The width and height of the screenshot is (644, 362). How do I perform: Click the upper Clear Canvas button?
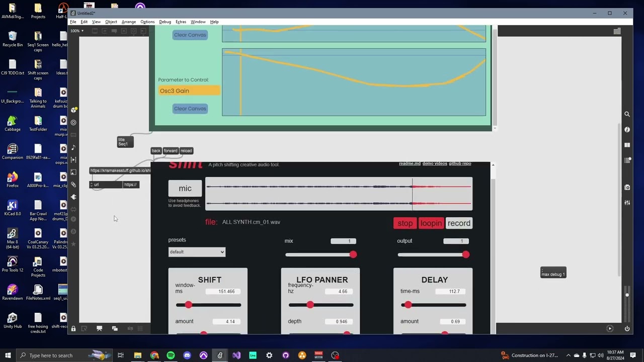pyautogui.click(x=190, y=35)
